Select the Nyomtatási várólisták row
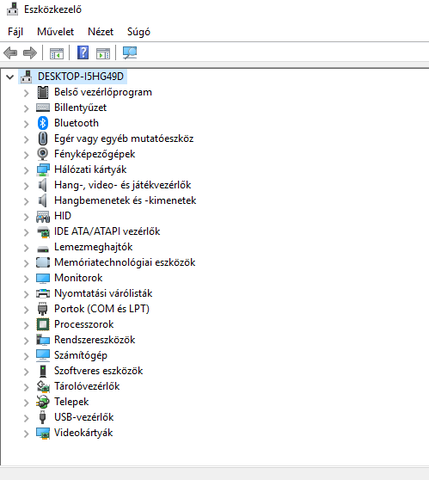Screen dimensions: 429x480 tap(103, 293)
